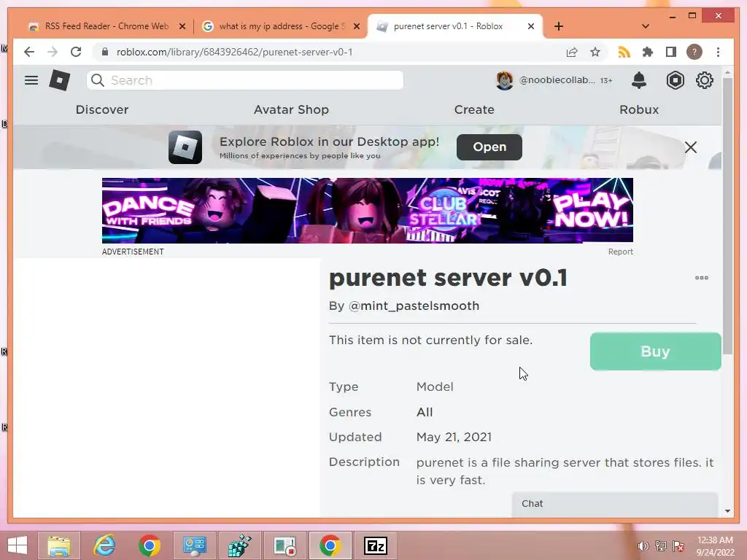Open the Roblox hamburger navigation menu
Screen dimensions: 747x560
point(31,80)
